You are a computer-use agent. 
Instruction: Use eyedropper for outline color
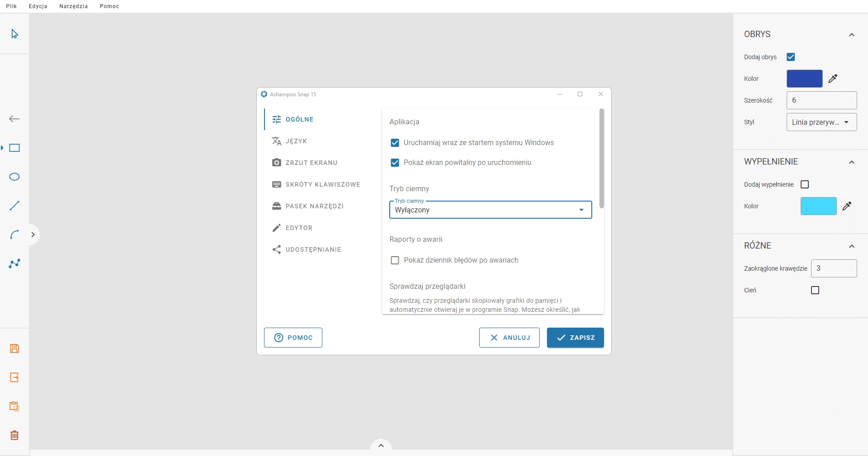[833, 79]
